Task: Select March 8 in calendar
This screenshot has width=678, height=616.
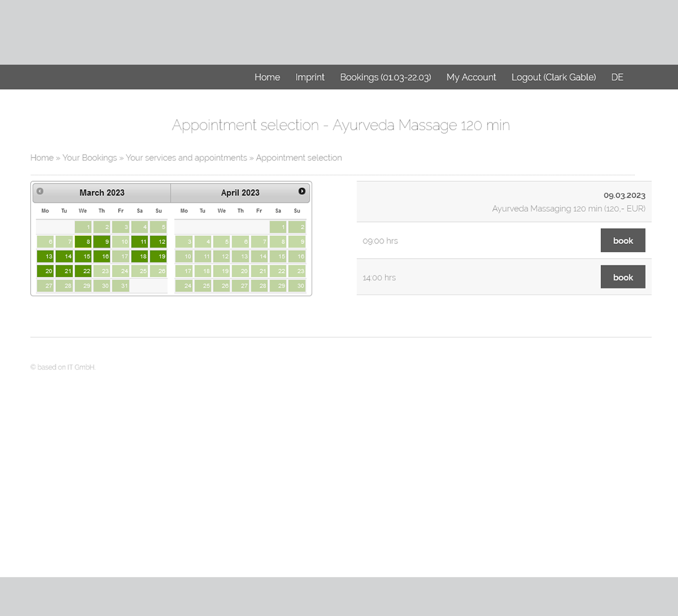Action: click(x=83, y=242)
